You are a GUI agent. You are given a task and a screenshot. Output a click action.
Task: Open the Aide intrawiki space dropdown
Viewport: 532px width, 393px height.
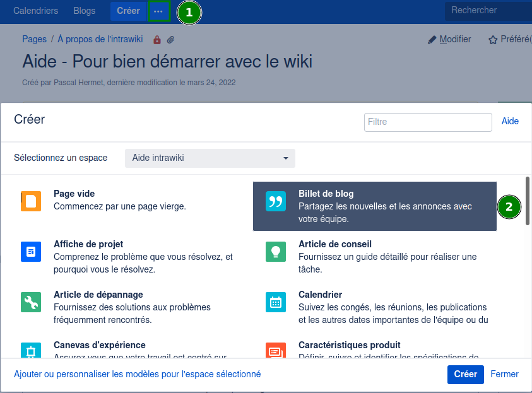(210, 158)
